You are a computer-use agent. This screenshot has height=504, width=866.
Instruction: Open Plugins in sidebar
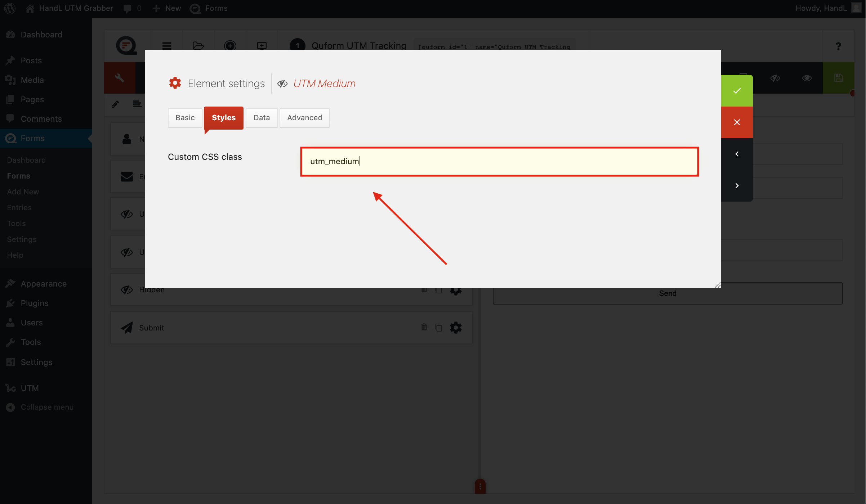(x=46, y=303)
